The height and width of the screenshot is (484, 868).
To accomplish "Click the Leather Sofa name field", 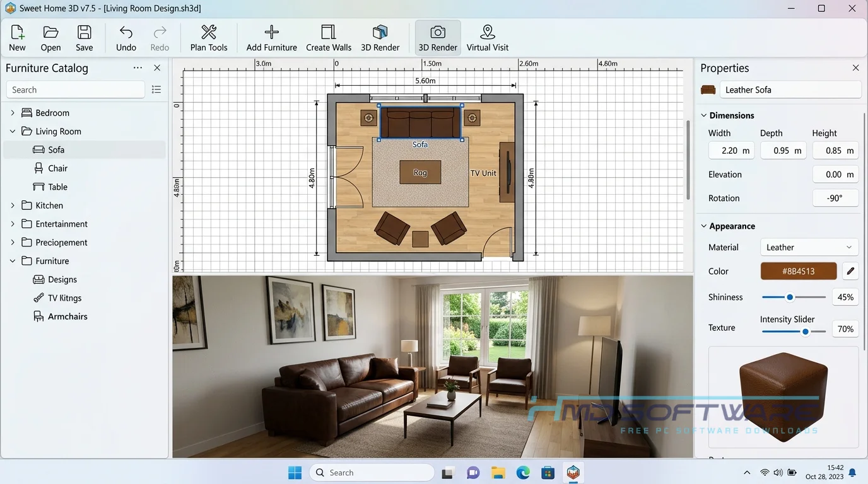I will point(790,89).
